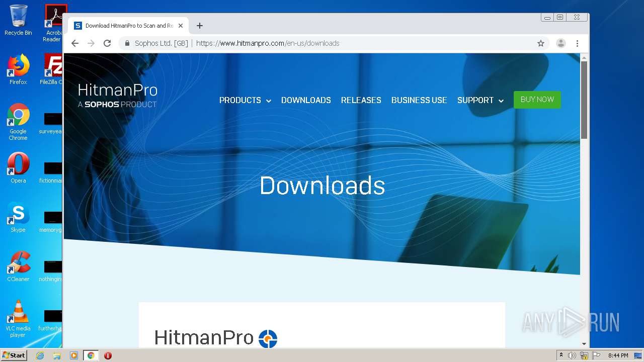Expand the SUPPORT menu
This screenshot has height=362, width=644.
coord(480,101)
